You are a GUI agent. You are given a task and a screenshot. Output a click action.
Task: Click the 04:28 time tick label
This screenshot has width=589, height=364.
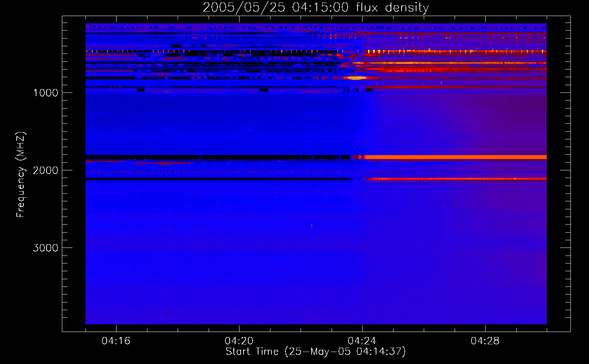pos(485,341)
